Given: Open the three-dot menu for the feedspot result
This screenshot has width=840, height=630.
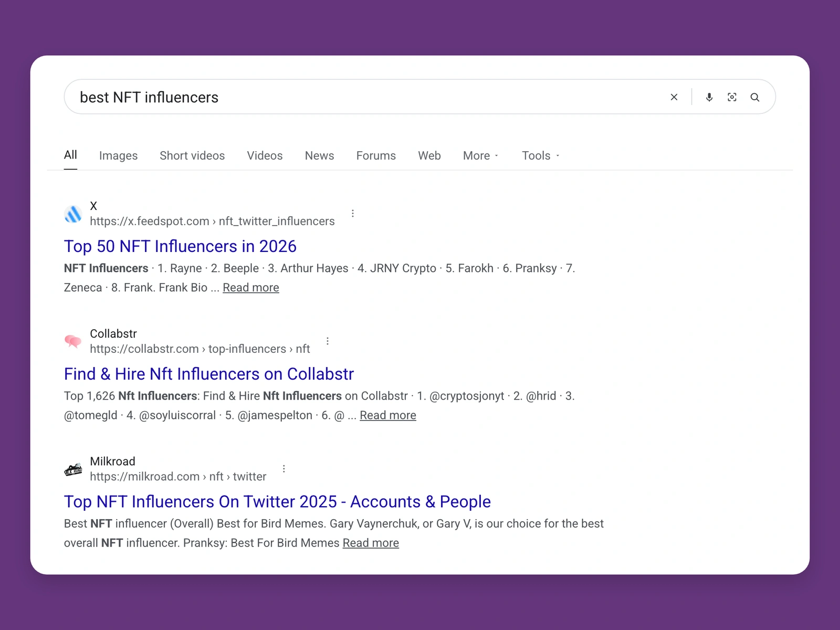Looking at the screenshot, I should [353, 213].
